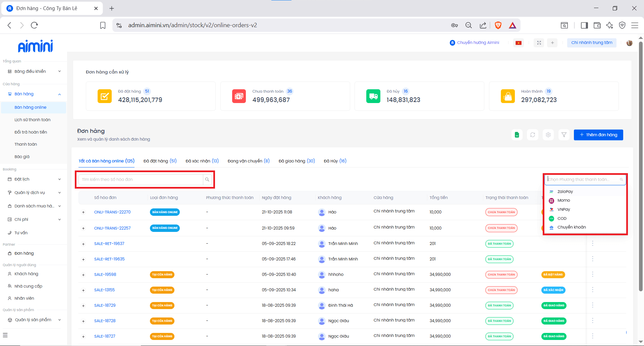Image resolution: width=644 pixels, height=346 pixels.
Task: Click the Vietnam flag language icon
Action: pyautogui.click(x=519, y=43)
